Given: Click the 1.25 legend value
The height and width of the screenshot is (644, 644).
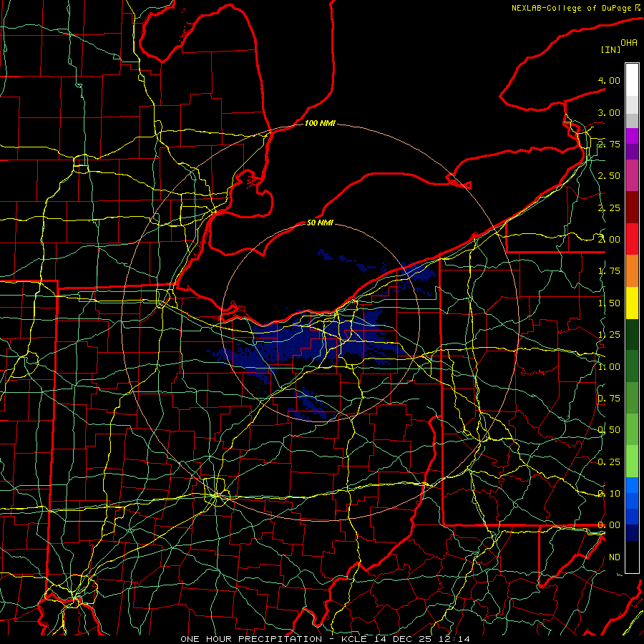Looking at the screenshot, I should tap(609, 335).
